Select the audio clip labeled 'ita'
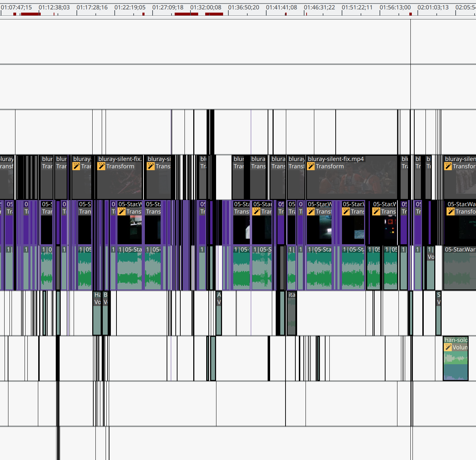This screenshot has height=460, width=476. click(x=291, y=316)
